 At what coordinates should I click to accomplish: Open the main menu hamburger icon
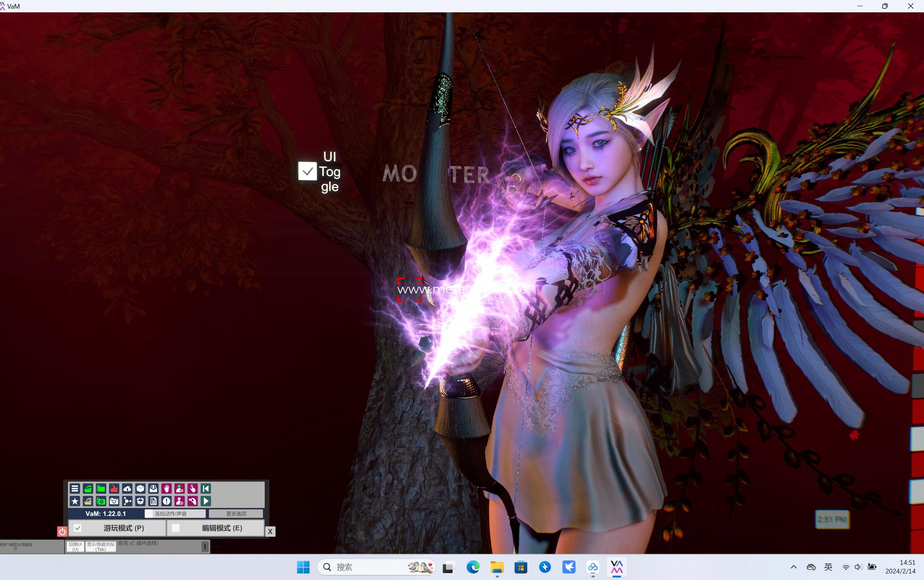[75, 488]
